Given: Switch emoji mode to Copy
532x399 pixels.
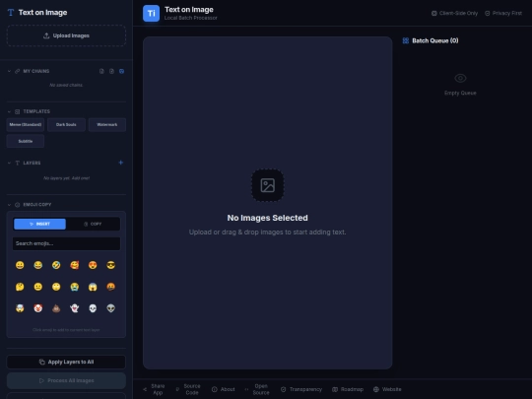Looking at the screenshot, I should (93, 224).
